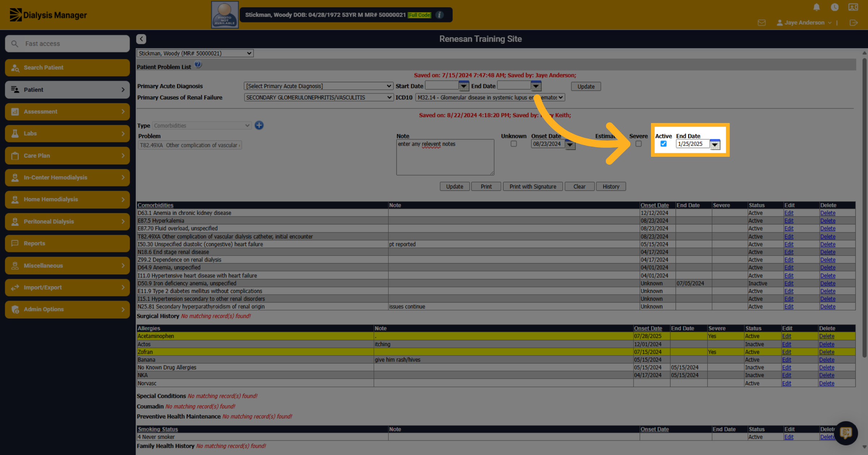Viewport: 868px width, 455px height.
Task: Open the ICD10 code dropdown
Action: pyautogui.click(x=490, y=97)
